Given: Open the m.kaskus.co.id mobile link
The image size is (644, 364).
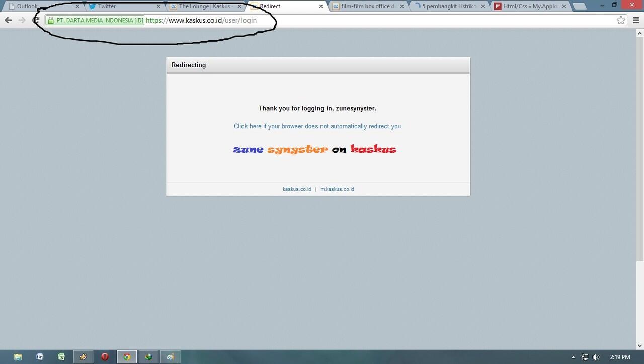Looking at the screenshot, I should click(x=337, y=189).
